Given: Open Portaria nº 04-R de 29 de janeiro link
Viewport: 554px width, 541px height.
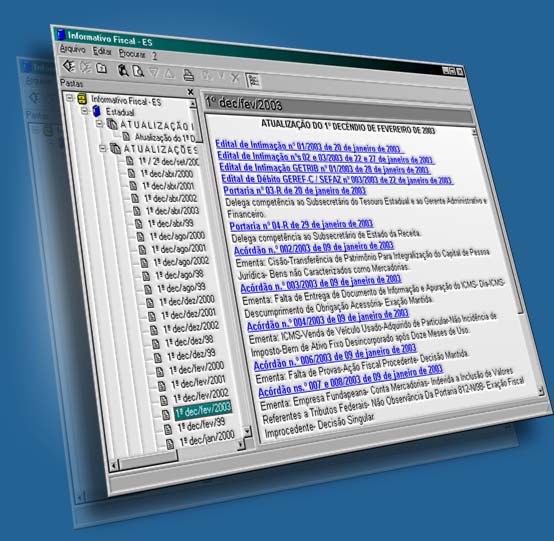Looking at the screenshot, I should (301, 225).
